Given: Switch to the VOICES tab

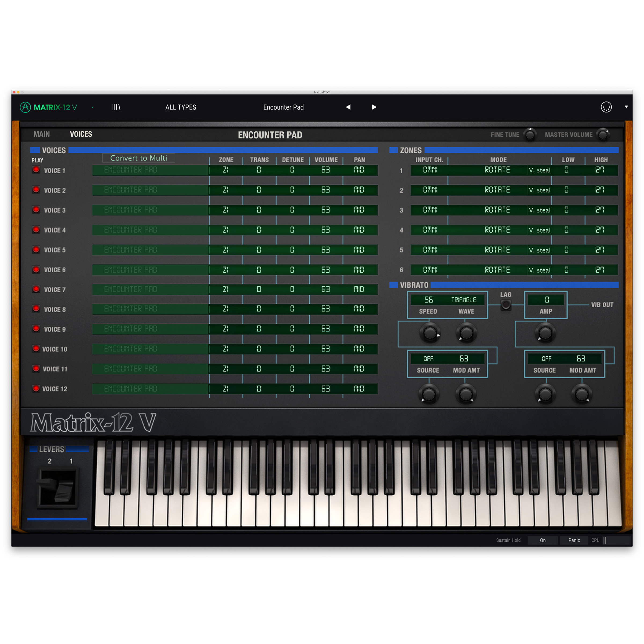Looking at the screenshot, I should 81,134.
